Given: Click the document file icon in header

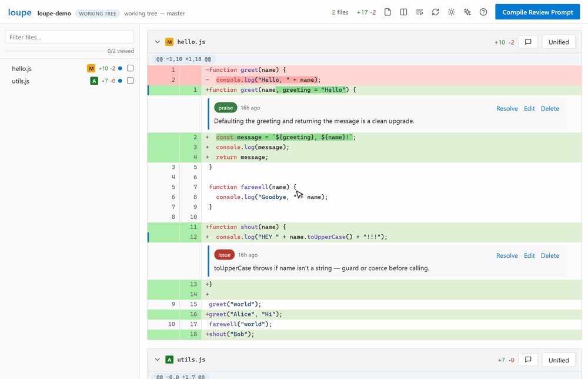Looking at the screenshot, I should point(387,12).
